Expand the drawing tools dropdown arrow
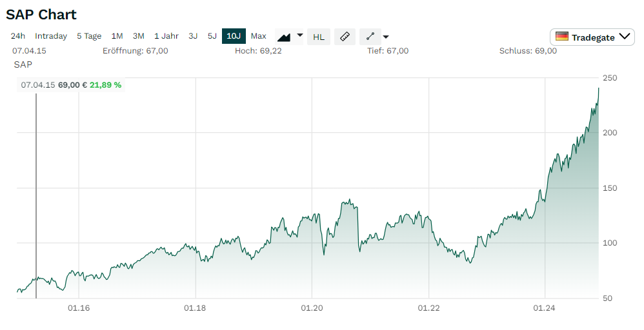This screenshot has height=330, width=644. (x=386, y=37)
